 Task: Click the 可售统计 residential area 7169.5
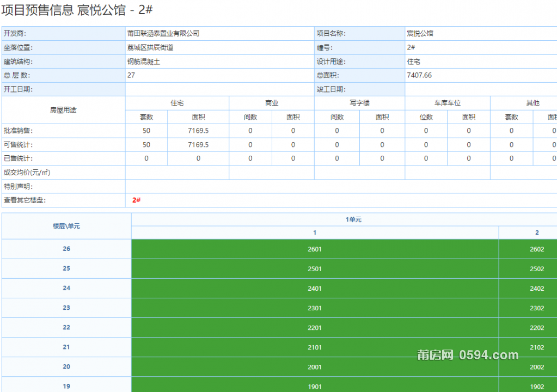coord(198,145)
